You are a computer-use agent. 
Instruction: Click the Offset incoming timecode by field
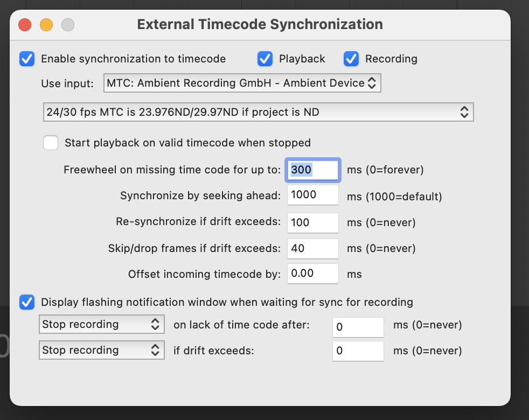click(x=313, y=274)
